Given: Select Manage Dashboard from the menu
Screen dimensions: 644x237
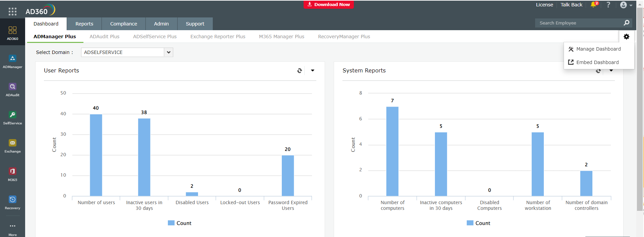Looking at the screenshot, I should click(598, 49).
